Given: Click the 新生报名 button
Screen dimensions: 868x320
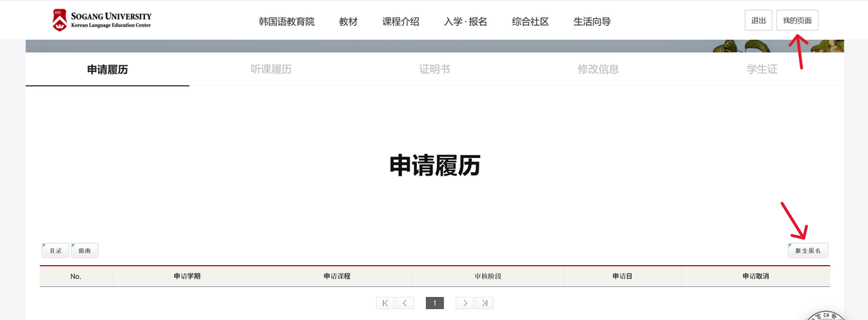Looking at the screenshot, I should [808, 250].
